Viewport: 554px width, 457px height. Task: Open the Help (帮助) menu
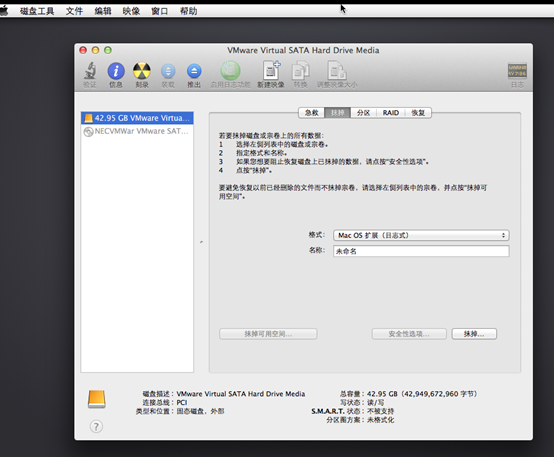coord(189,11)
